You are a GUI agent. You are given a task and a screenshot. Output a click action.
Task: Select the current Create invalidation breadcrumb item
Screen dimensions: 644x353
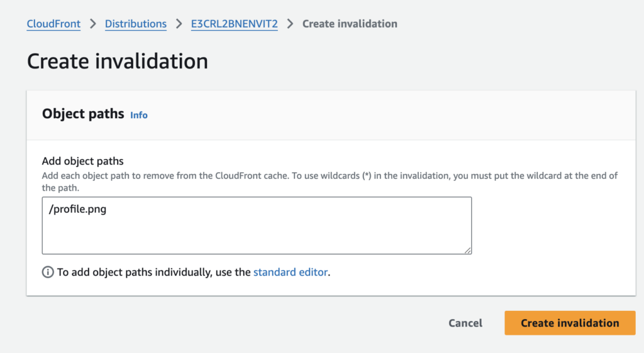click(350, 24)
